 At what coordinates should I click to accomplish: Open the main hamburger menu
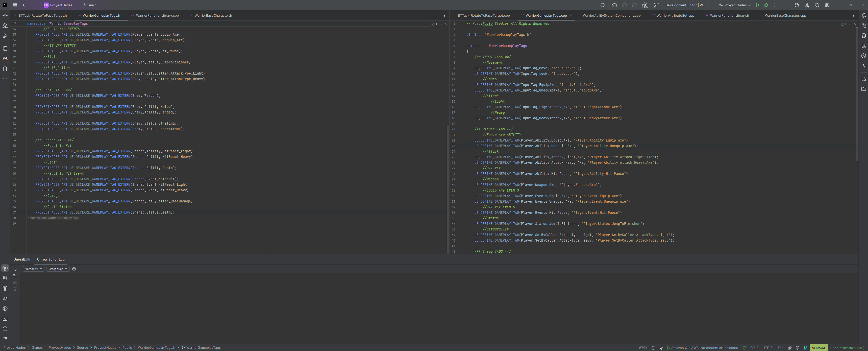[15, 5]
